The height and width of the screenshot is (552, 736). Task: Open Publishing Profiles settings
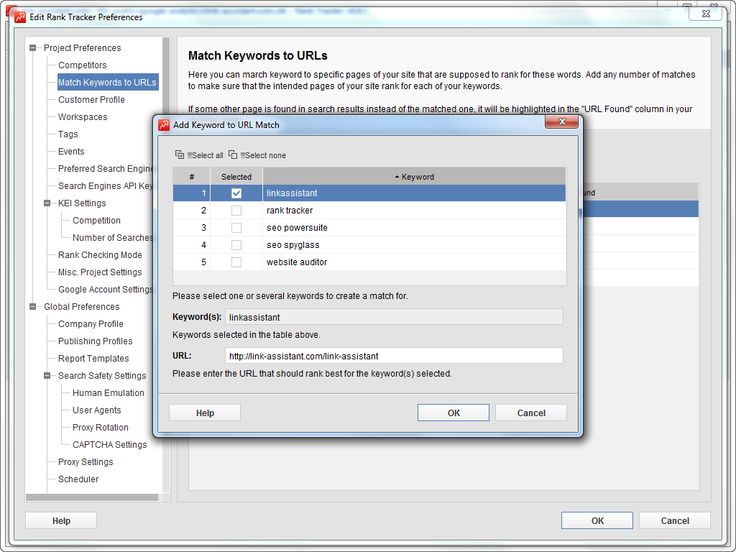(x=95, y=341)
